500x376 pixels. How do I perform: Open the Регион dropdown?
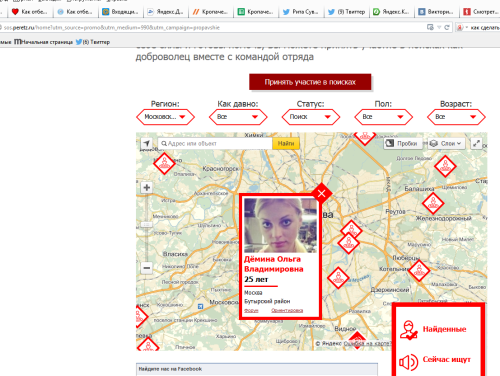click(165, 117)
